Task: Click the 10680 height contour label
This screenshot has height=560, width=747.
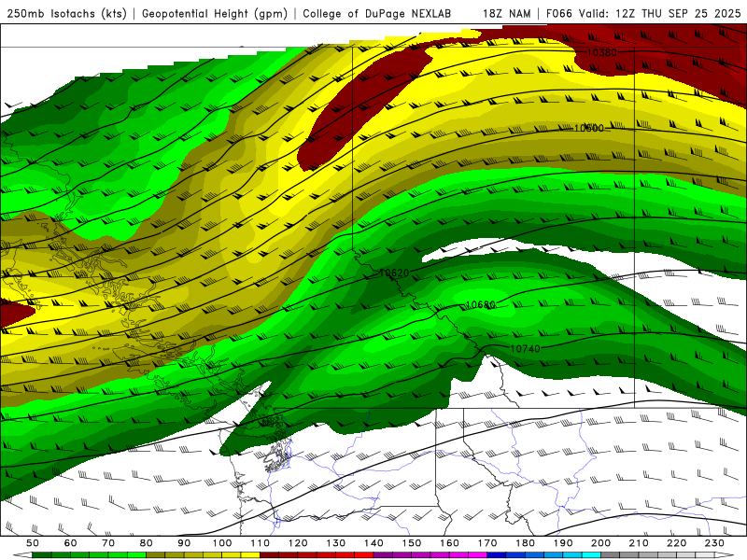Action: pyautogui.click(x=481, y=305)
